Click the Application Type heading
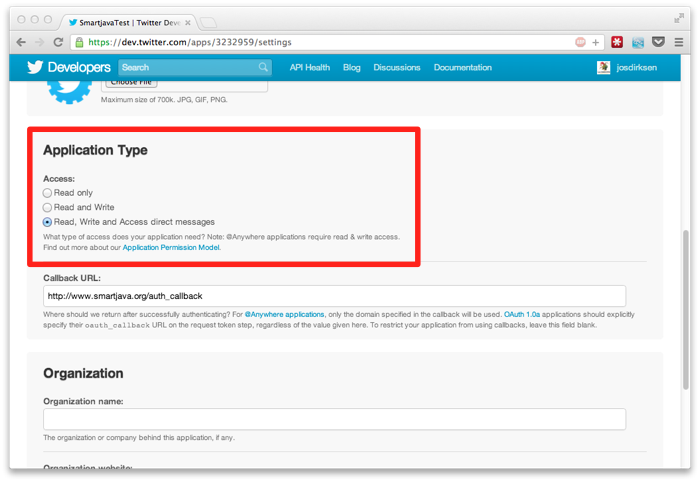 click(x=95, y=150)
